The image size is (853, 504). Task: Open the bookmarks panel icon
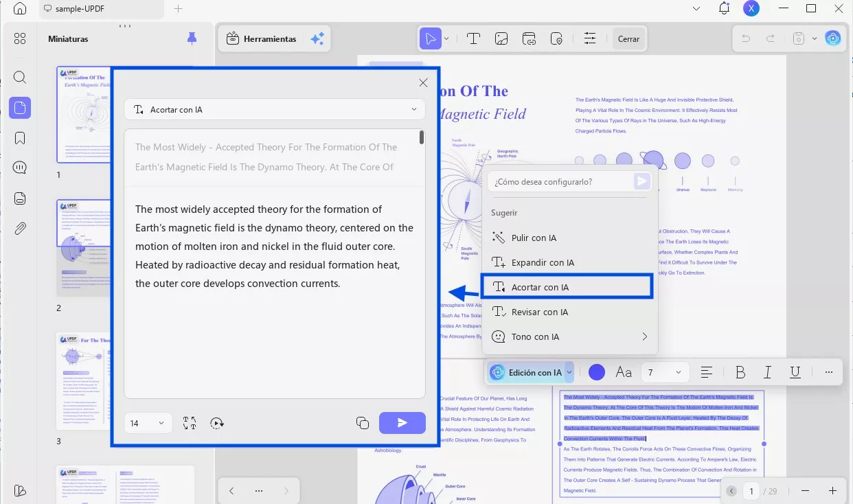20,138
